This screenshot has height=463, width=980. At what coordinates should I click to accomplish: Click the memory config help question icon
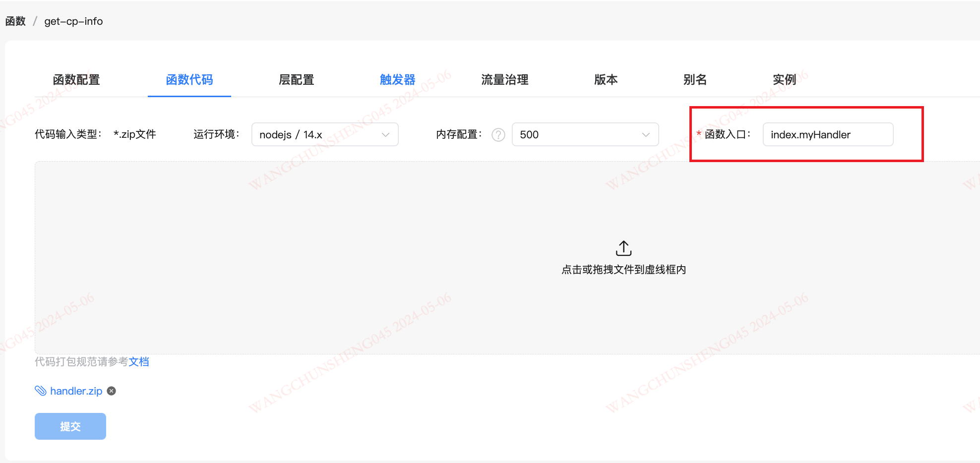tap(498, 135)
